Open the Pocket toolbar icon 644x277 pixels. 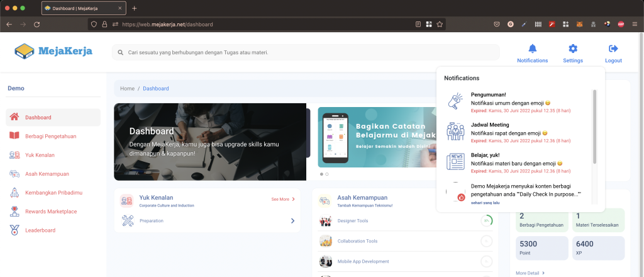coord(497,25)
